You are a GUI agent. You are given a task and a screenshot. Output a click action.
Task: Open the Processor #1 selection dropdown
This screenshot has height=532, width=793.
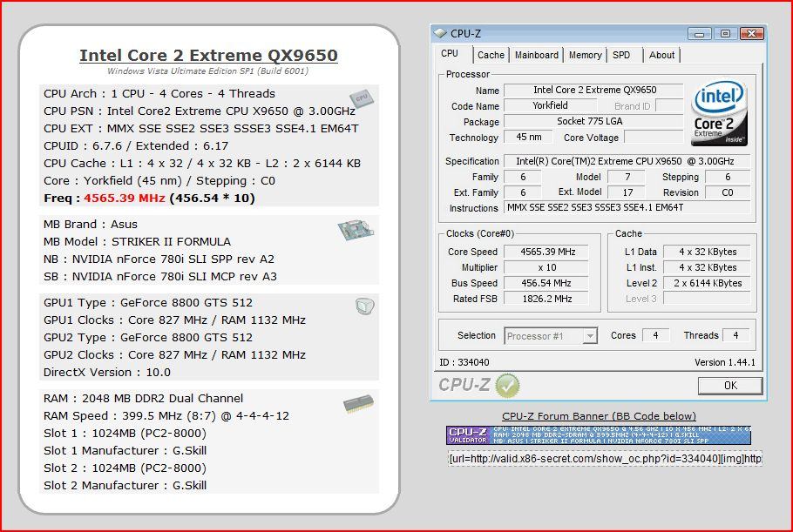coord(551,336)
